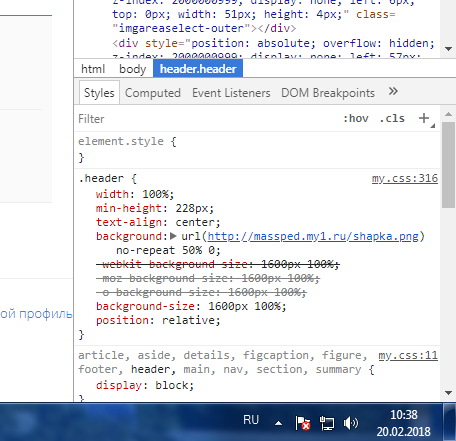Edit the width: 100% property
The height and width of the screenshot is (441, 456).
point(135,194)
